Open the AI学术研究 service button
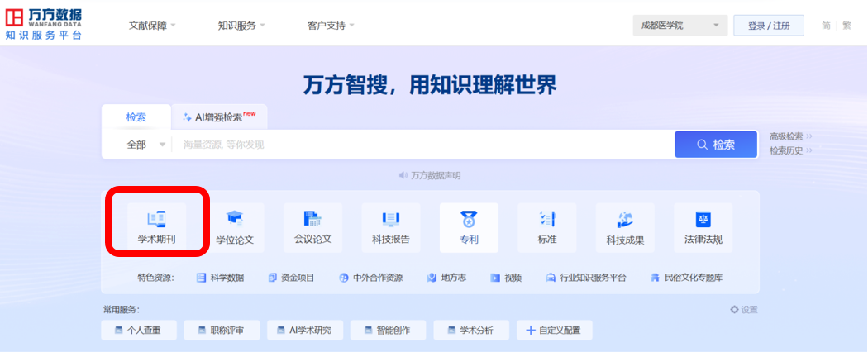The height and width of the screenshot is (352, 868). click(x=305, y=331)
